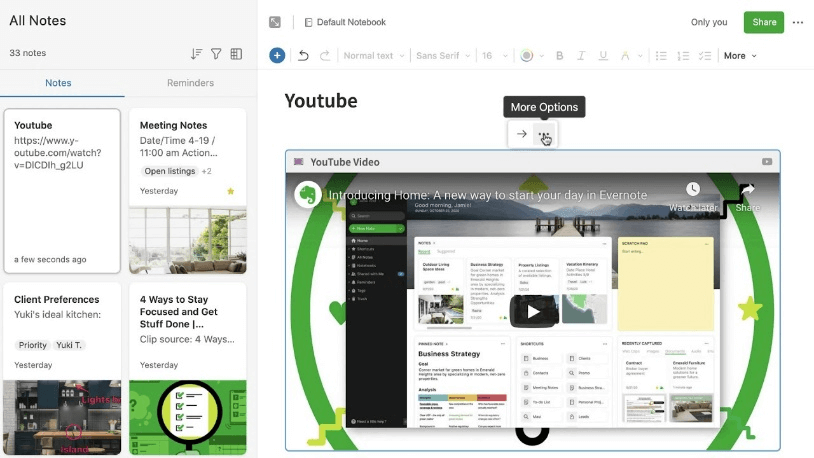Viewport: 814px width, 458px height.
Task: Toggle bold formatting
Action: (560, 56)
